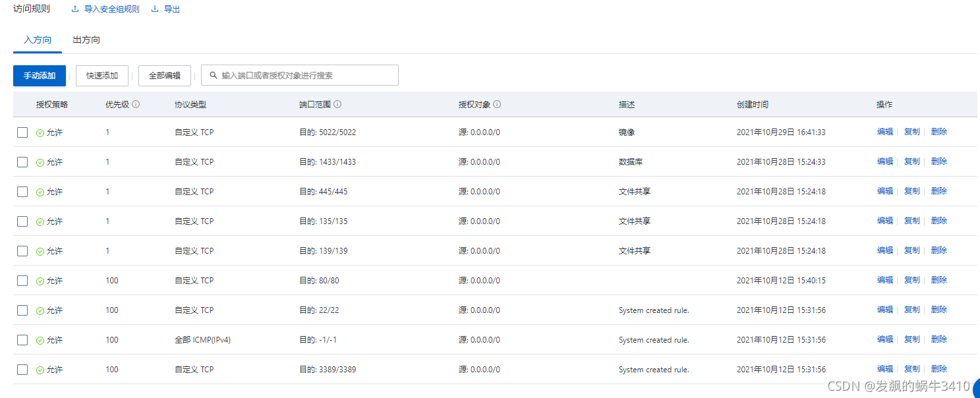Click the 手动添加 button
This screenshot has width=980, height=398.
(x=40, y=76)
